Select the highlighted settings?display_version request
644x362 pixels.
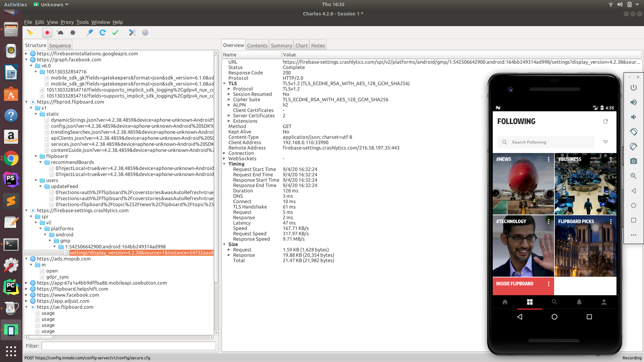pyautogui.click(x=141, y=253)
